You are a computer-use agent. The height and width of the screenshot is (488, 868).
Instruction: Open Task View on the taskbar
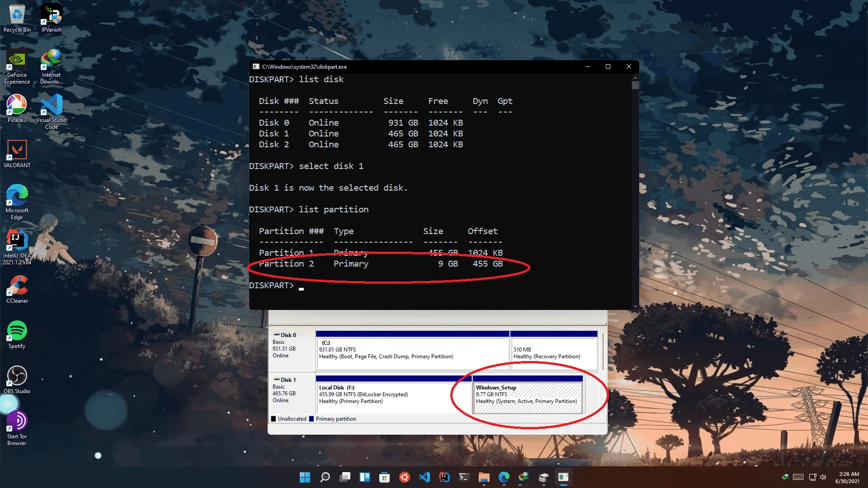[x=345, y=477]
